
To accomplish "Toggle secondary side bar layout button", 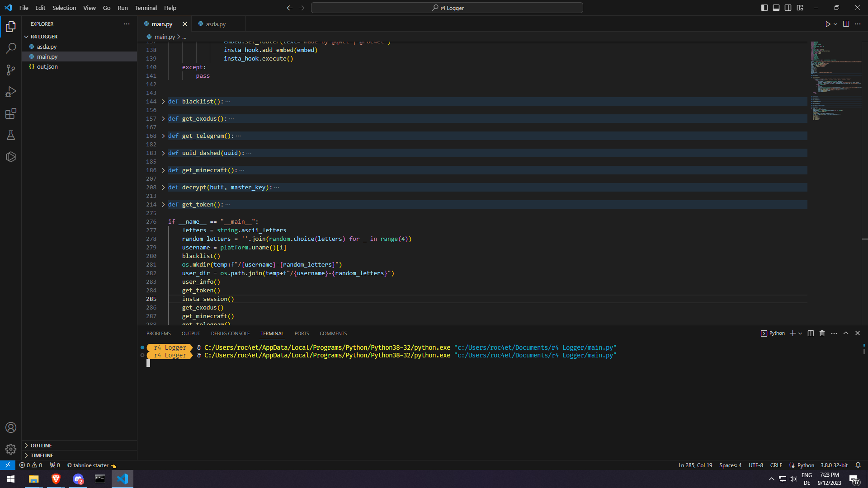I will 788,8.
